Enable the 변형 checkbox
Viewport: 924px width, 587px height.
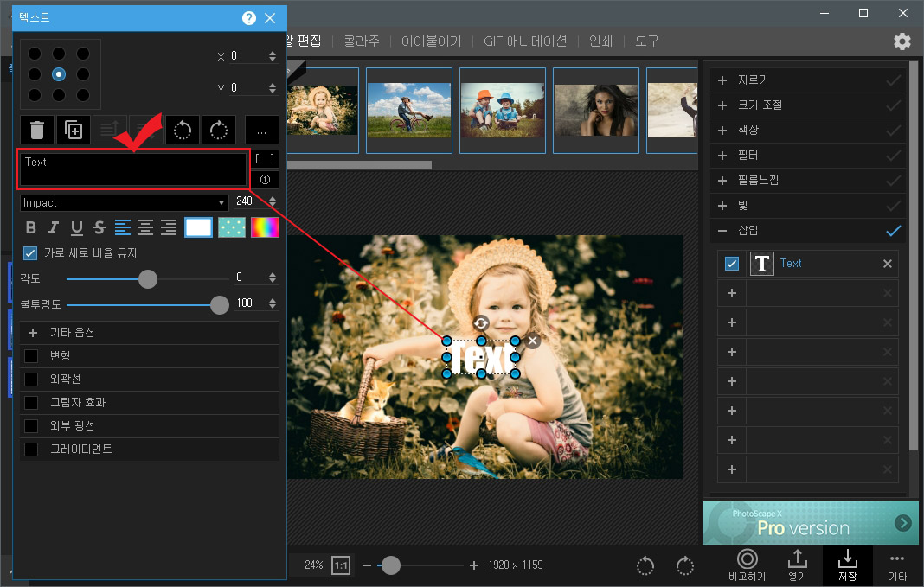31,355
